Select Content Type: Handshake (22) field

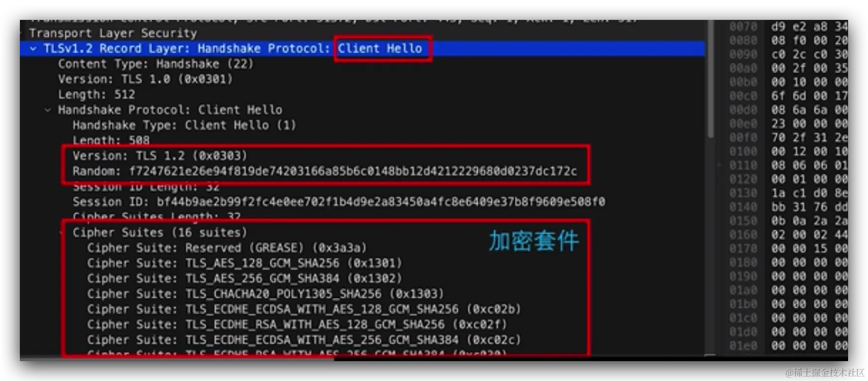pos(156,64)
